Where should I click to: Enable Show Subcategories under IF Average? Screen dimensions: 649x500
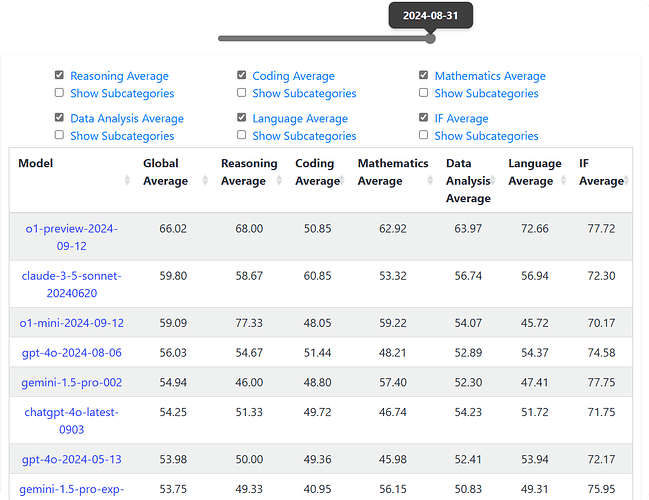click(423, 135)
